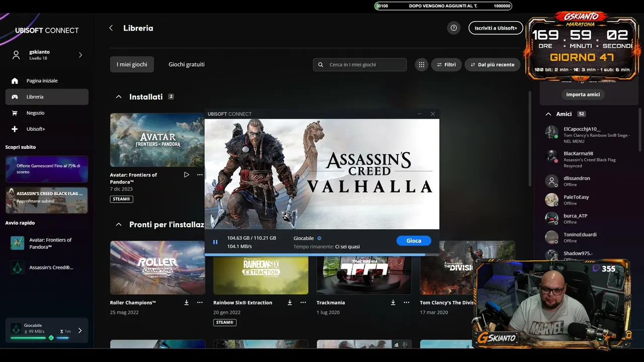Click the info icon next to Giocabile
This screenshot has height=362, width=644.
coord(319,238)
